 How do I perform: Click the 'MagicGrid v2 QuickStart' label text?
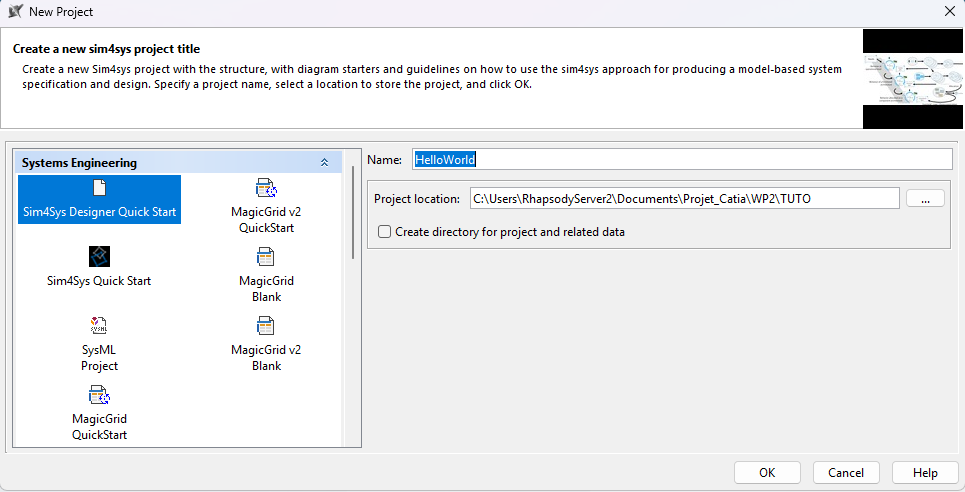pyautogui.click(x=266, y=220)
